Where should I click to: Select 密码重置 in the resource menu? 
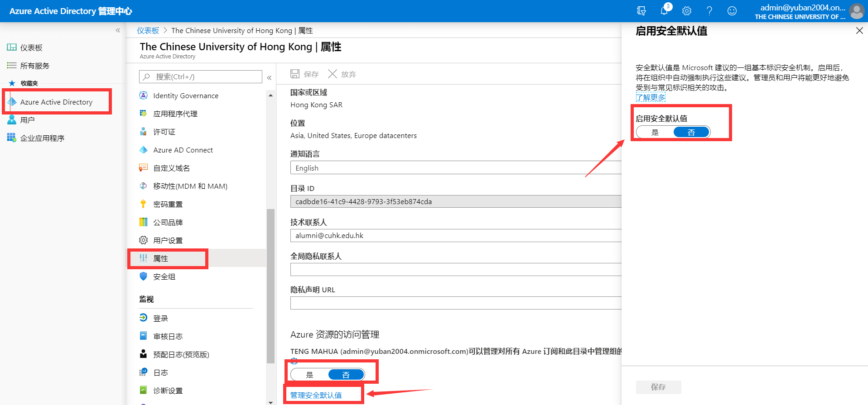click(x=168, y=205)
